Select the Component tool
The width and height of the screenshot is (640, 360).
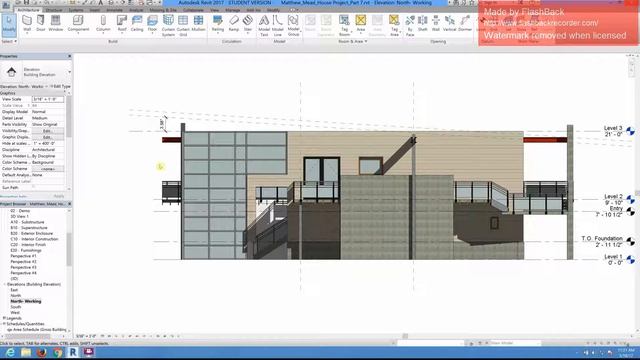78,23
